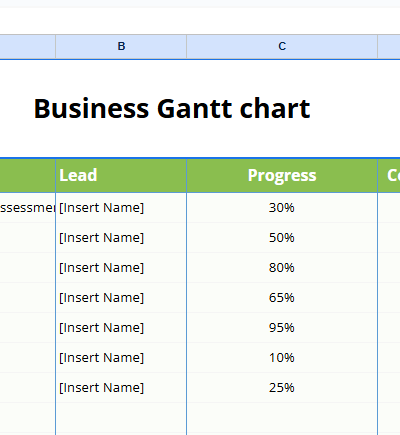Select the 80% progress cell
Screen dimensions: 400x435
(282, 268)
